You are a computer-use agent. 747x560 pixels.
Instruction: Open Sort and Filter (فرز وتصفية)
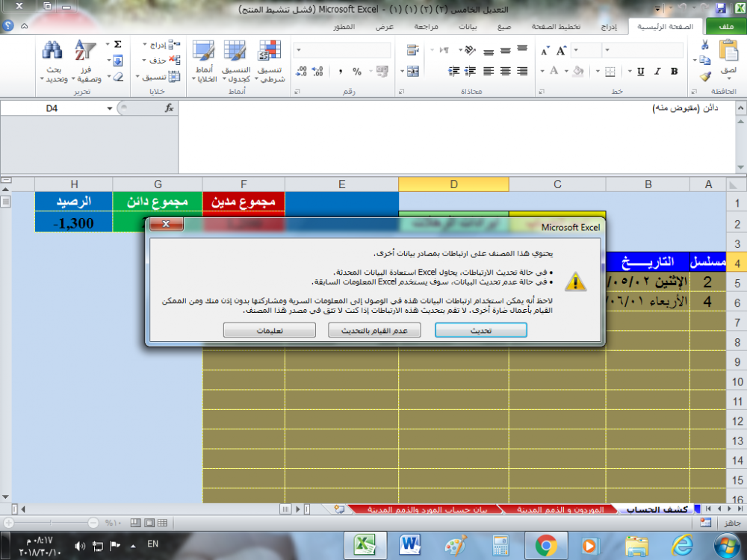86,61
